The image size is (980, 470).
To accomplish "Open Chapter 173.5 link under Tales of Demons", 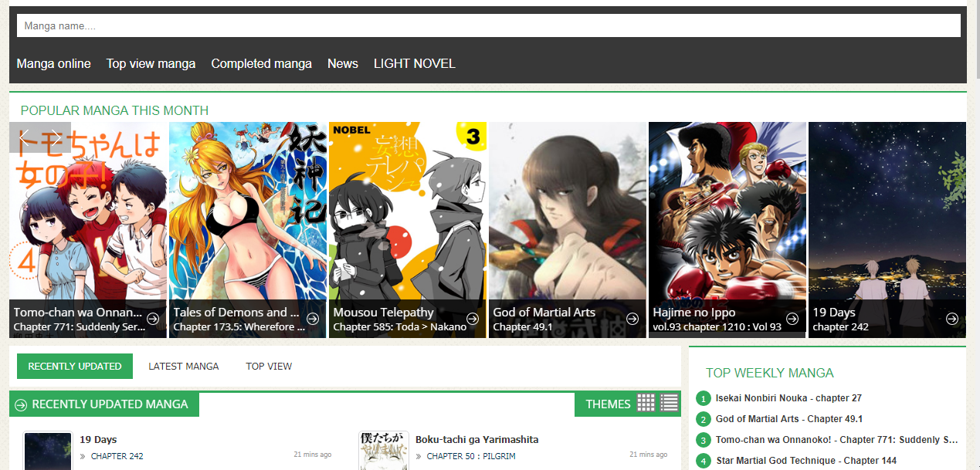I will [x=239, y=327].
